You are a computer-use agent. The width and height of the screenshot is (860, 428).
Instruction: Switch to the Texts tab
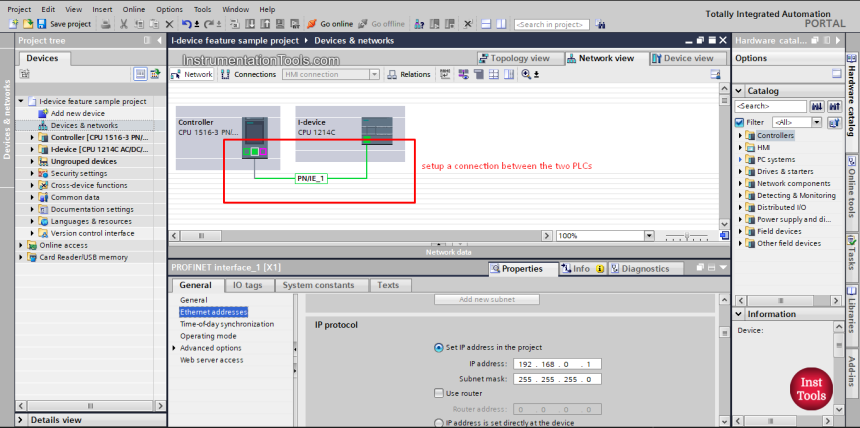[x=388, y=285]
